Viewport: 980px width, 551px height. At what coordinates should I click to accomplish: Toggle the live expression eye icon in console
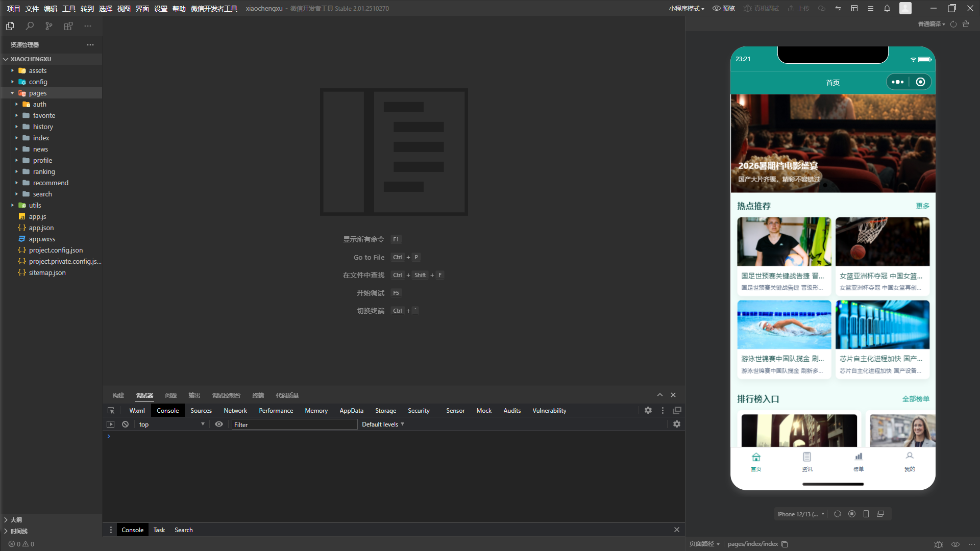[x=219, y=424]
